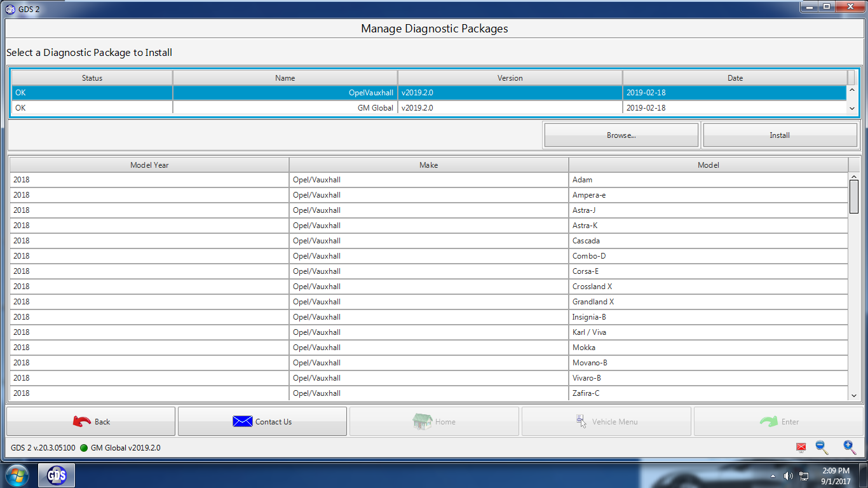Image resolution: width=868 pixels, height=488 pixels.
Task: Click the zoom in magnifier icon
Action: click(850, 447)
